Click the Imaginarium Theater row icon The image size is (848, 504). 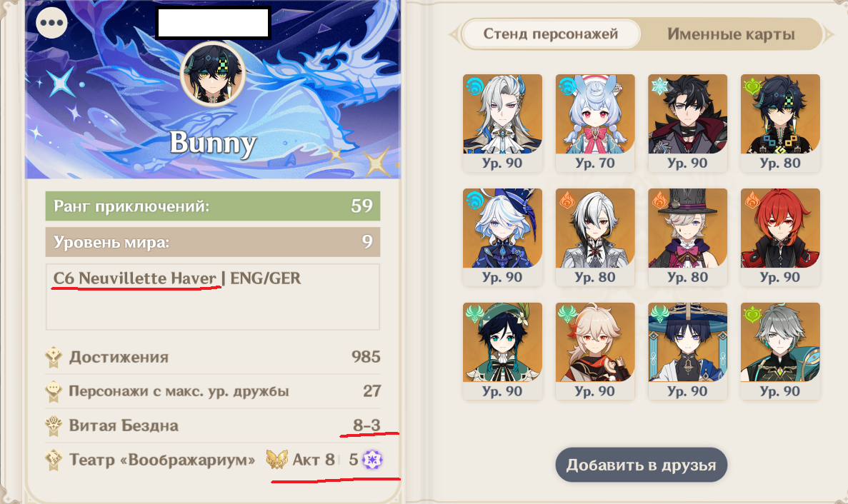[x=54, y=460]
